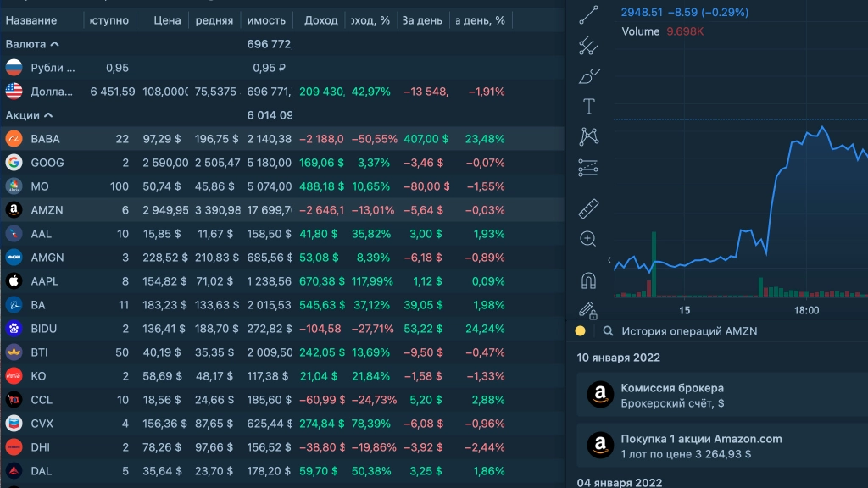Toggle the magnet snap mode
Image resolution: width=868 pixels, height=488 pixels.
tap(588, 280)
